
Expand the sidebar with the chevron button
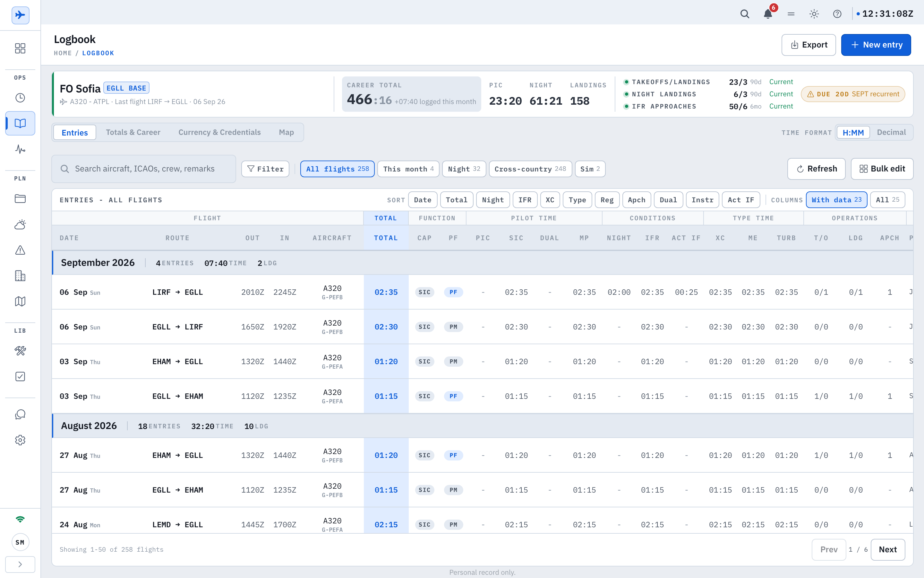(20, 564)
